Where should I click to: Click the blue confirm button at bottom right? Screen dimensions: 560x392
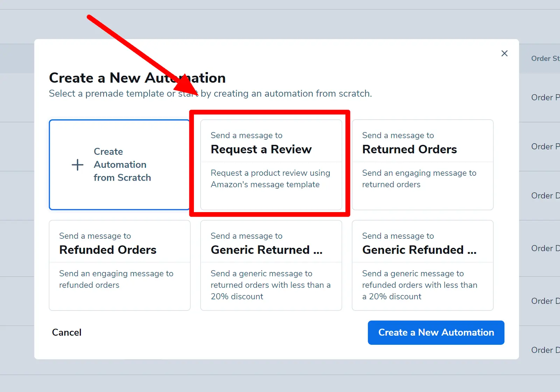point(436,332)
